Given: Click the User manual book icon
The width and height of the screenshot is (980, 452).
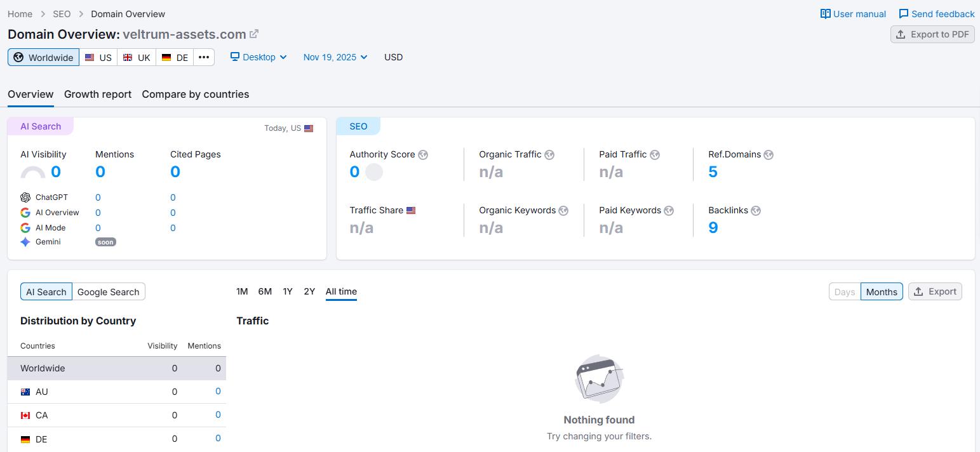Looking at the screenshot, I should point(826,14).
